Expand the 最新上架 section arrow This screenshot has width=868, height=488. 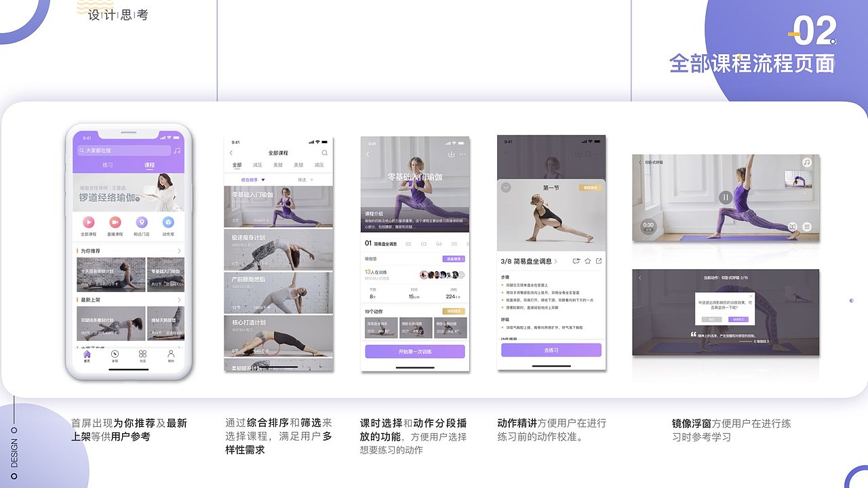179,300
